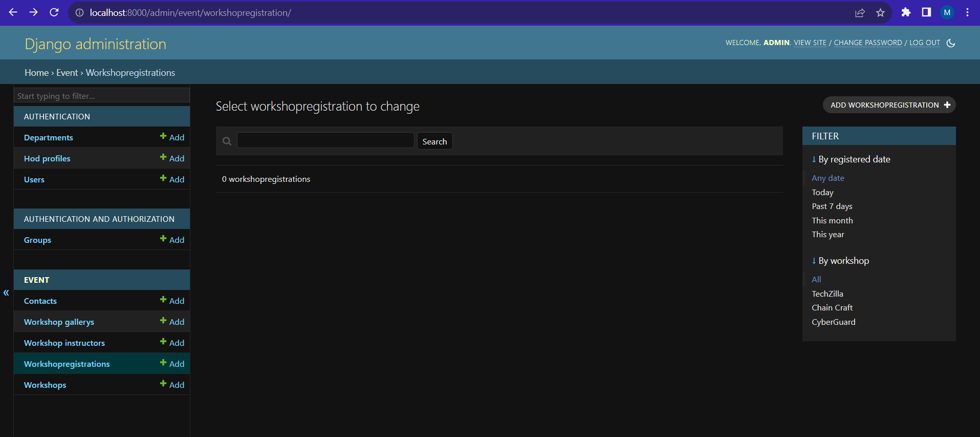The width and height of the screenshot is (980, 437).
Task: Open EVENT section header
Action: [36, 280]
